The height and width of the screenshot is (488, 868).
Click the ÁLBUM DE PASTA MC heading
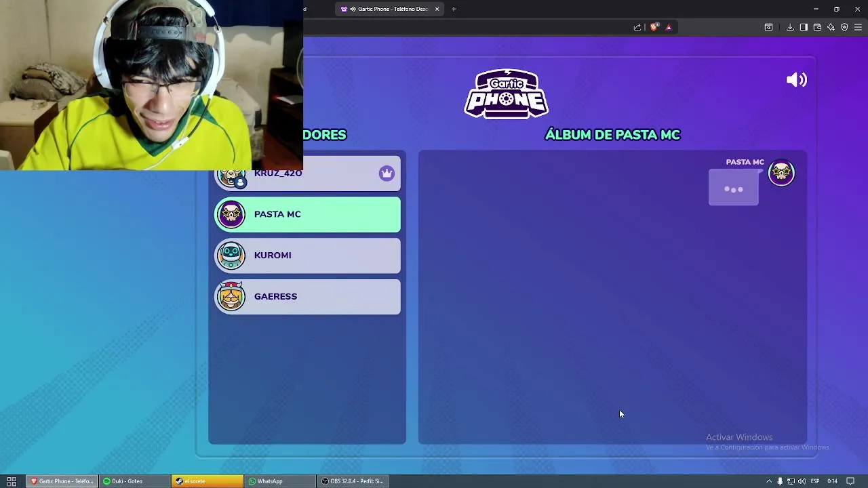612,135
